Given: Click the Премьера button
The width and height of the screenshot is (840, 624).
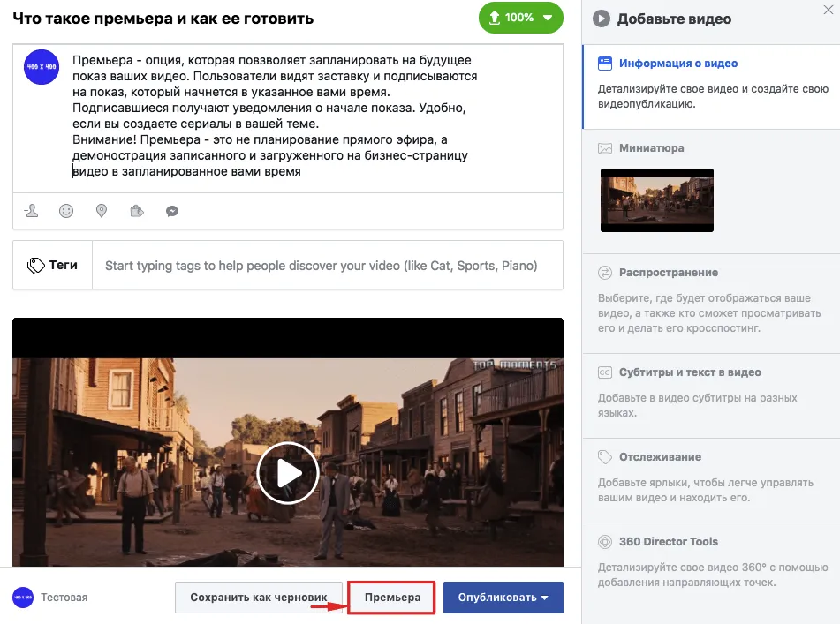Looking at the screenshot, I should 392,598.
